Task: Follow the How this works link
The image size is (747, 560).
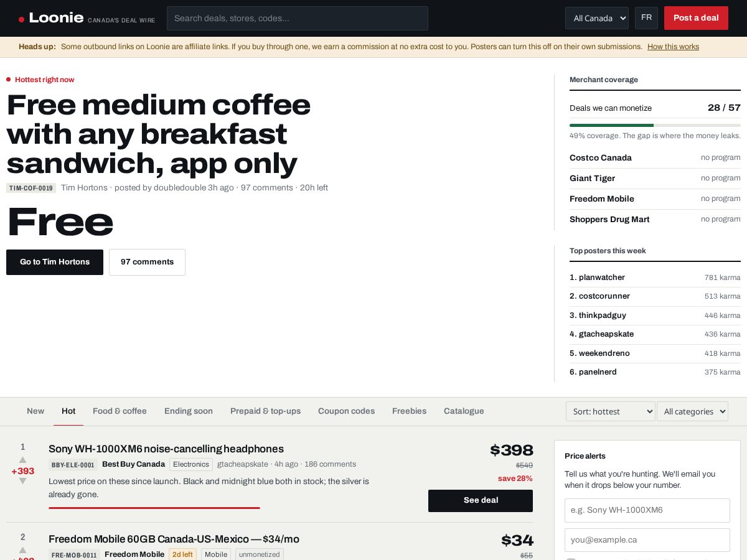Action: pos(673,47)
